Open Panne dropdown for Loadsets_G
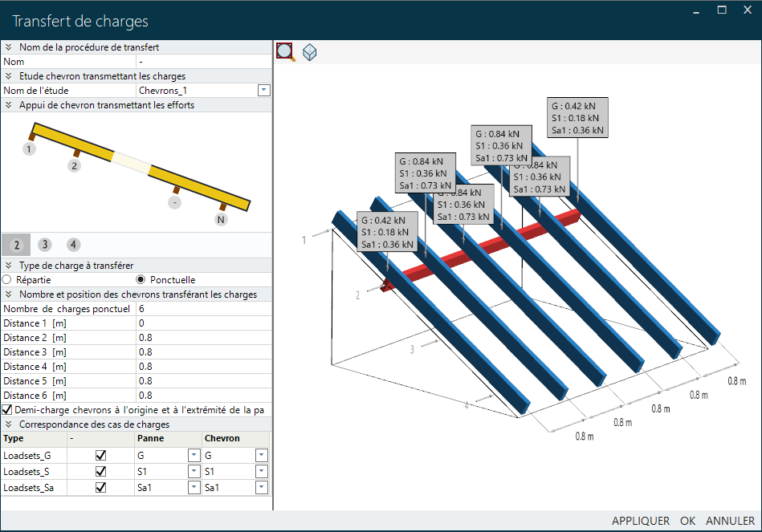The width and height of the screenshot is (762, 532). coord(194,455)
